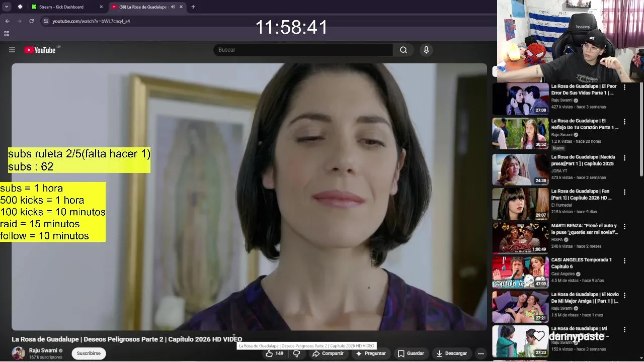Click the JORA YT channel name
The height and width of the screenshot is (362, 644).
click(x=559, y=171)
